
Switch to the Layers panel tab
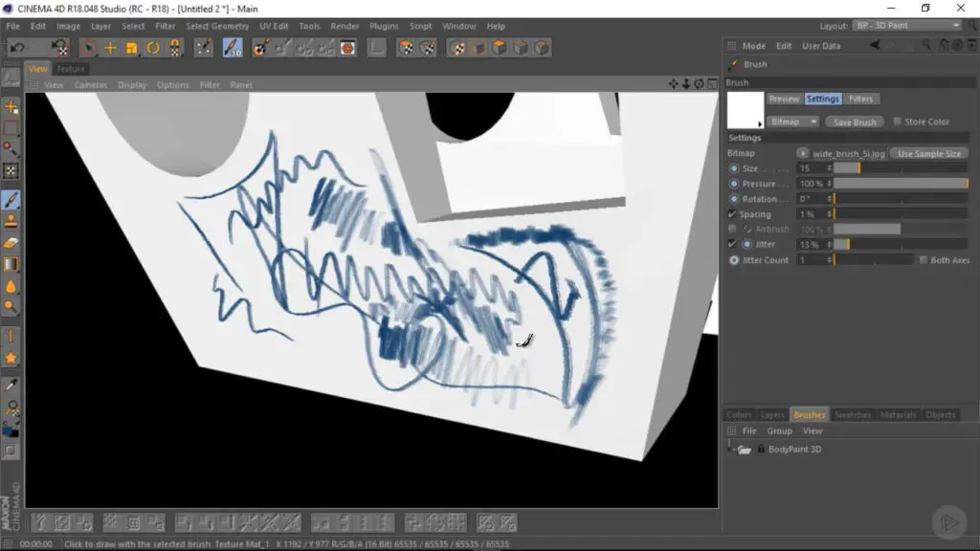[772, 415]
